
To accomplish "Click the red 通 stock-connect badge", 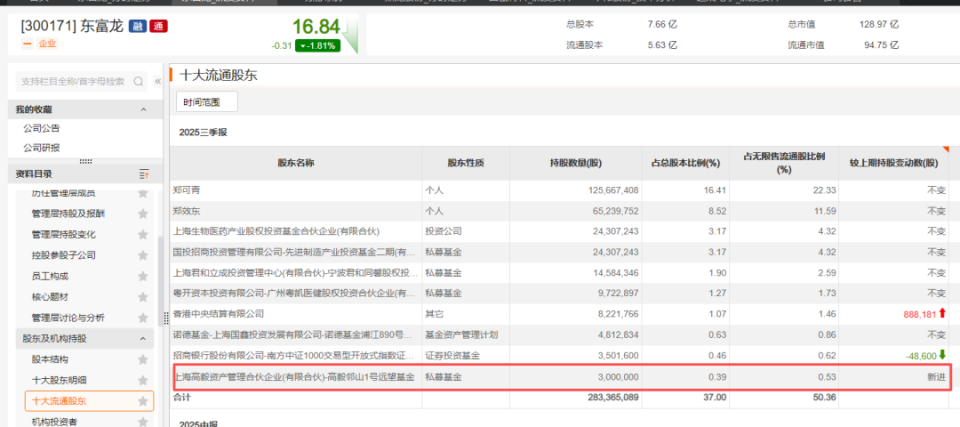I will click(158, 26).
